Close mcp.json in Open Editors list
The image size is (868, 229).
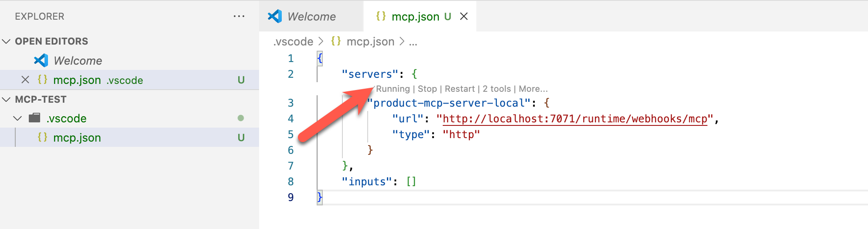[x=25, y=80]
